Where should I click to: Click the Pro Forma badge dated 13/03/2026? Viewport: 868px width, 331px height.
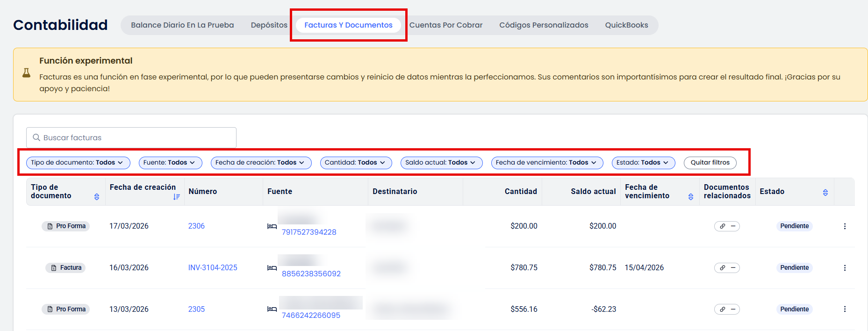click(65, 309)
